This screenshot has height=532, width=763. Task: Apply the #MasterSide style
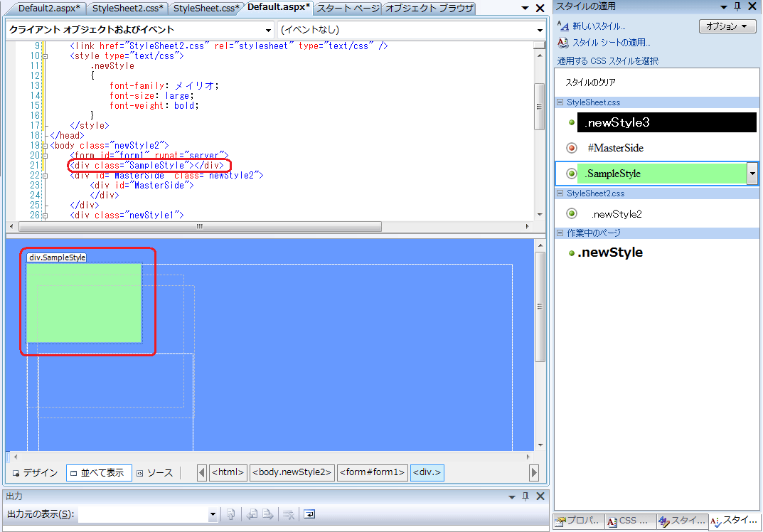(615, 148)
